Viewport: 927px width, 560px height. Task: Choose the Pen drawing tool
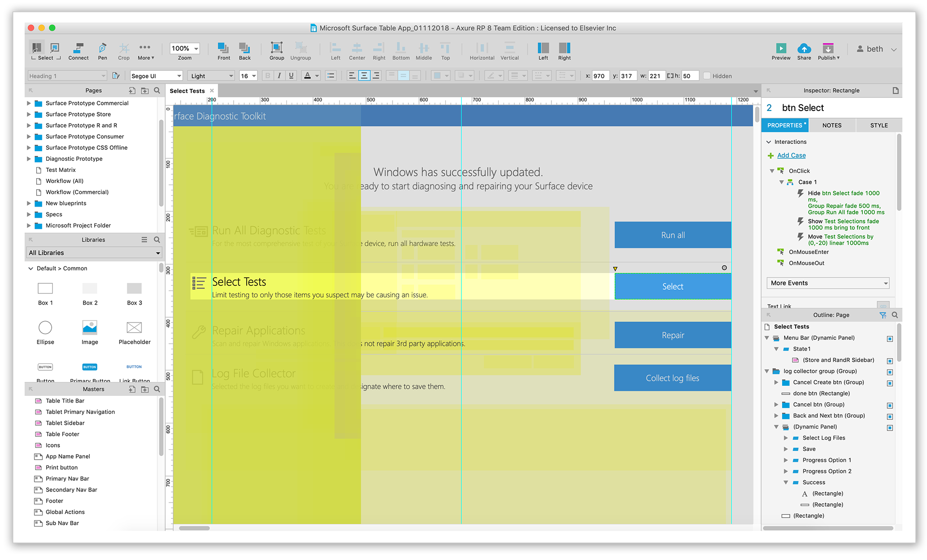(x=102, y=51)
